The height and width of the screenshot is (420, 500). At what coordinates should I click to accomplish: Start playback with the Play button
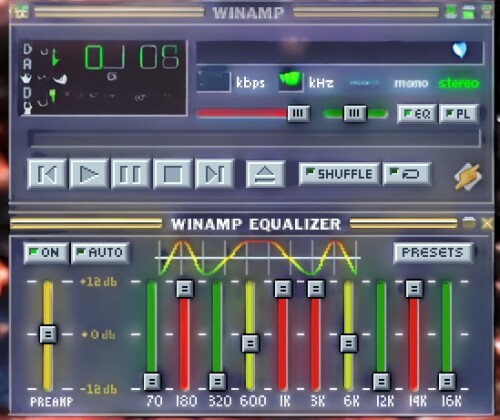[89, 174]
